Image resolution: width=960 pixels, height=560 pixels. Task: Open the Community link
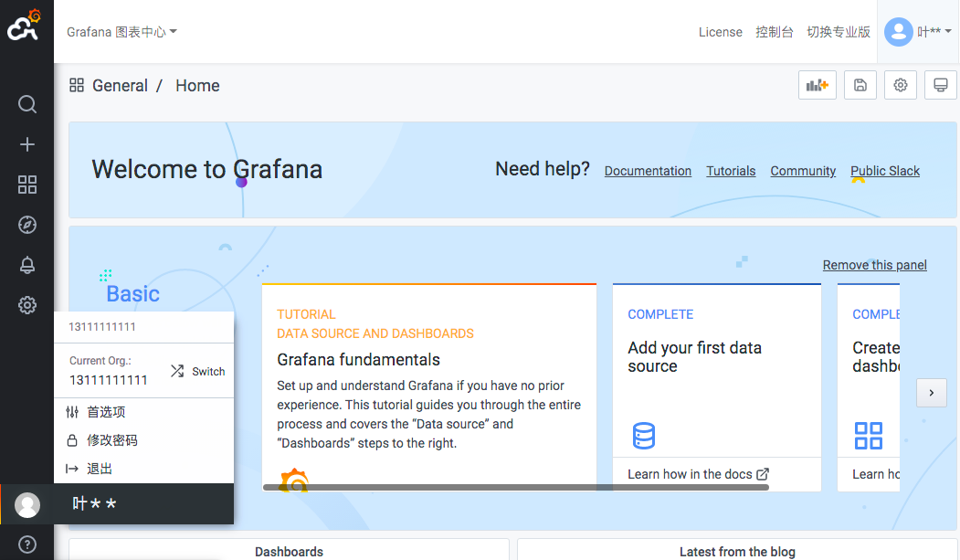pos(803,171)
